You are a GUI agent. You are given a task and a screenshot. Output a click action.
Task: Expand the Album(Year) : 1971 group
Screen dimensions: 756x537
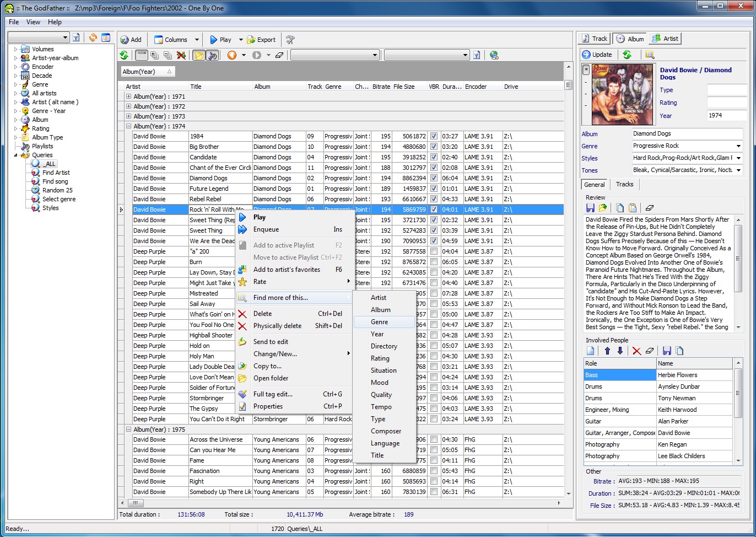tap(128, 96)
